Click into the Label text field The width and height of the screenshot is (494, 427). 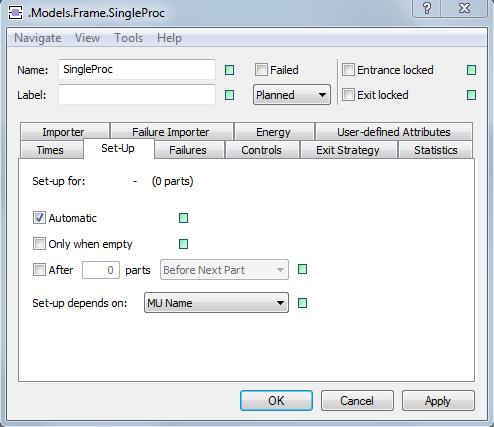137,95
